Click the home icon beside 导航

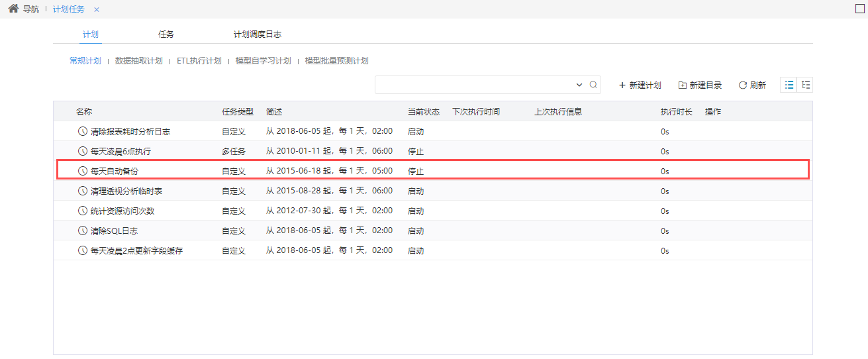(x=13, y=9)
